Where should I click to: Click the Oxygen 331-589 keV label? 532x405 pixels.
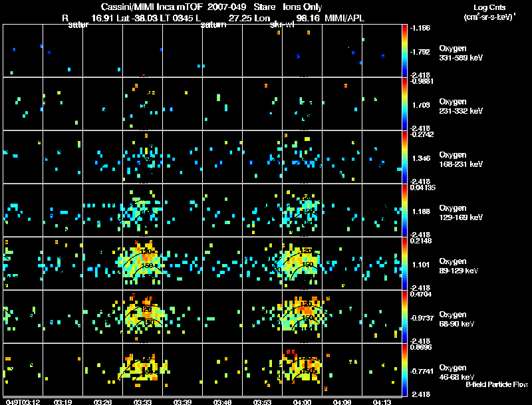461,53
